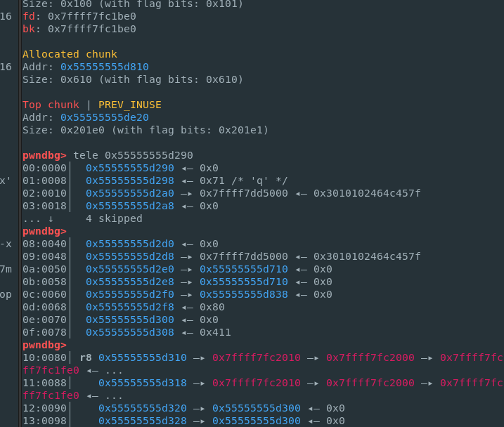Click the Size 0x201e0 line
The image size is (504, 427).
pos(146,130)
